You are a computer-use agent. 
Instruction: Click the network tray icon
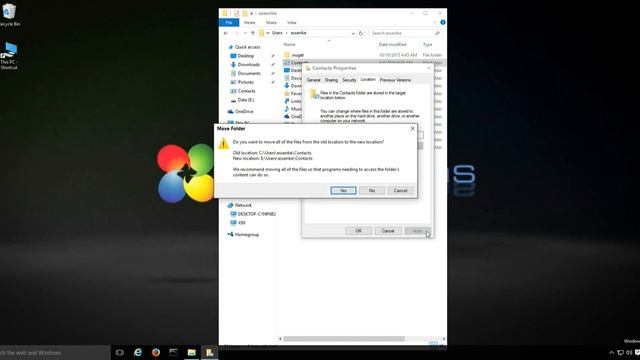tap(620, 353)
